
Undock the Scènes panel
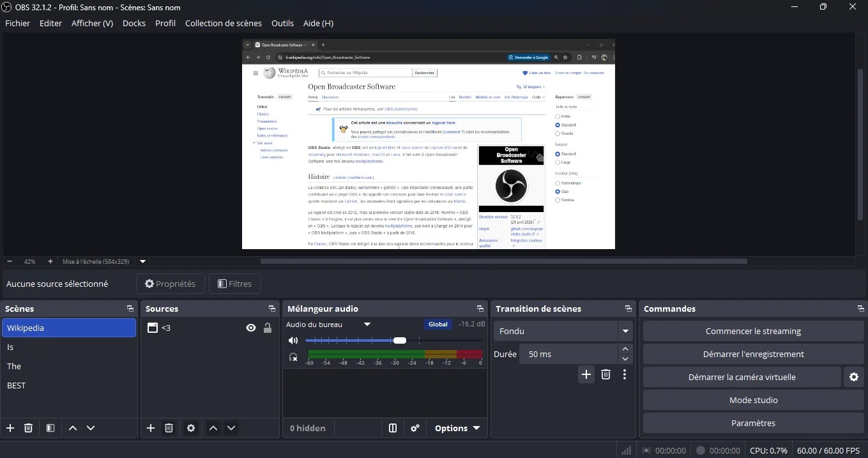(x=130, y=309)
